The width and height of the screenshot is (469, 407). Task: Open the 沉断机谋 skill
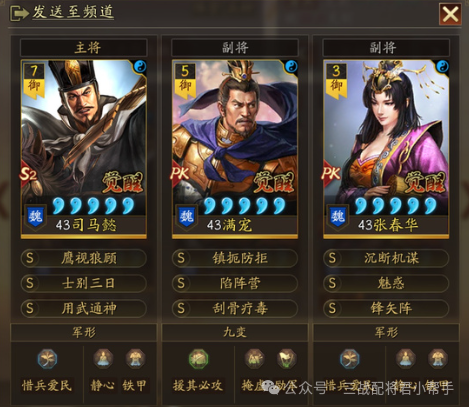click(x=386, y=258)
